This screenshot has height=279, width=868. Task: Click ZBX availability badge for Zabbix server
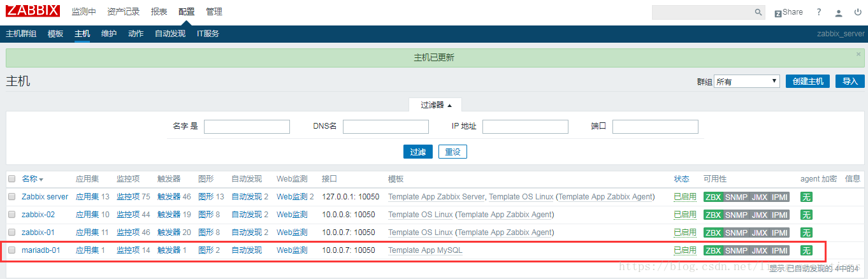[x=713, y=197]
